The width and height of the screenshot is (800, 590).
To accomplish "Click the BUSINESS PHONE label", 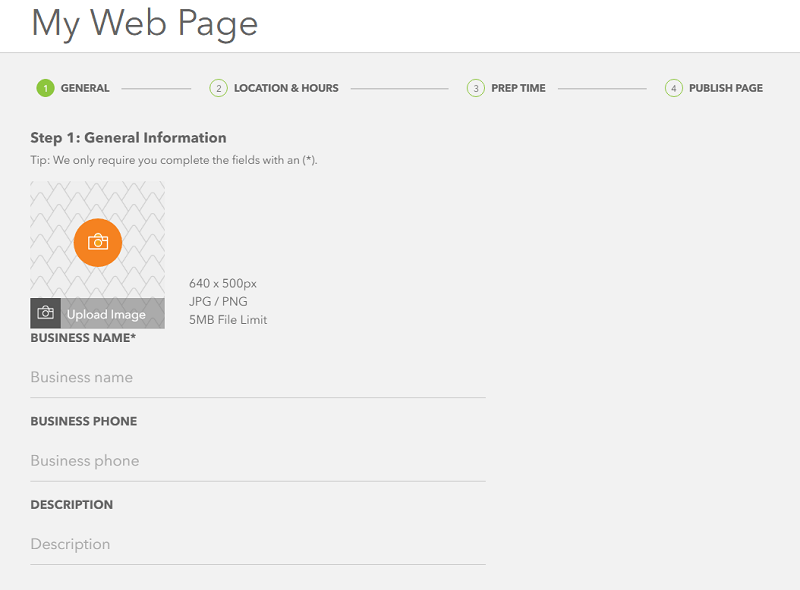I will 84,421.
